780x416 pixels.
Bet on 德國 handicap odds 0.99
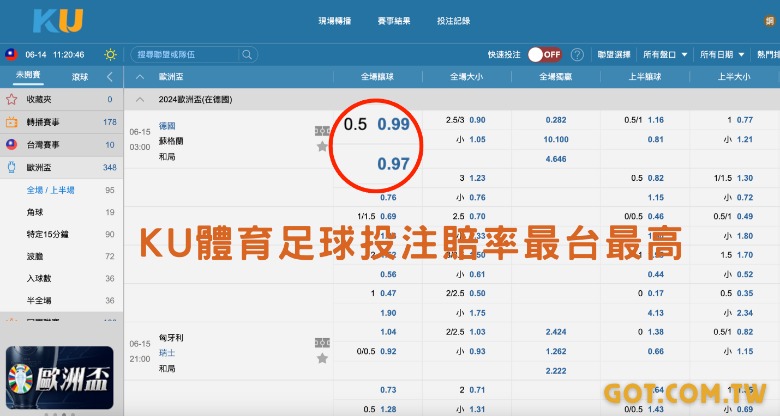click(393, 124)
